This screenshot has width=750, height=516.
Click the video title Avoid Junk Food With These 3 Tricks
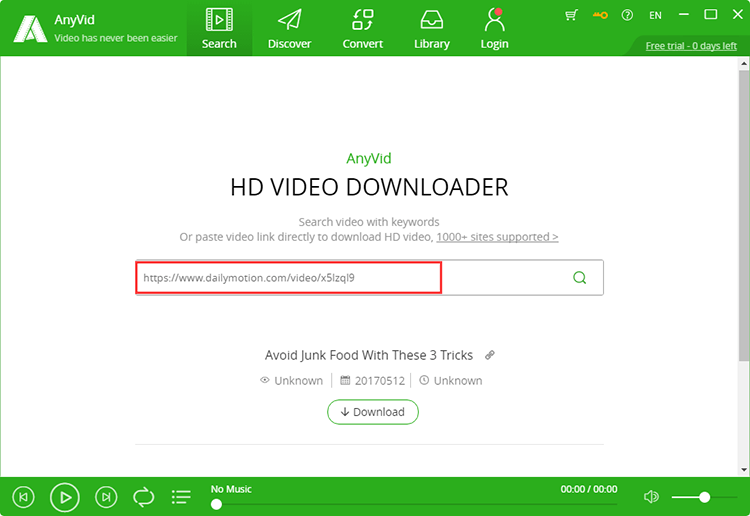(369, 355)
